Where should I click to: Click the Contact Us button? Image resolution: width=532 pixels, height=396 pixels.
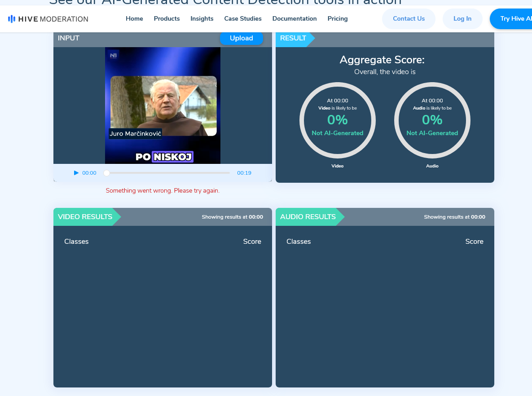click(x=409, y=19)
